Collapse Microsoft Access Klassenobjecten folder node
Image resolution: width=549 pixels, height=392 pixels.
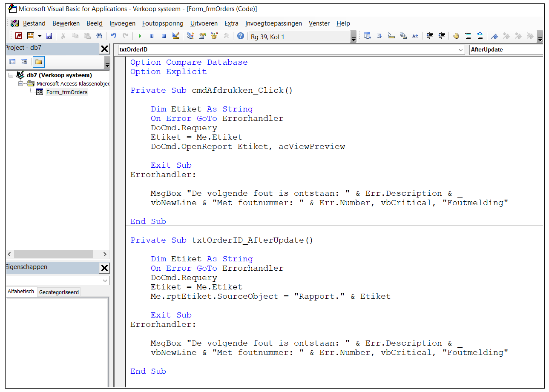[x=20, y=83]
